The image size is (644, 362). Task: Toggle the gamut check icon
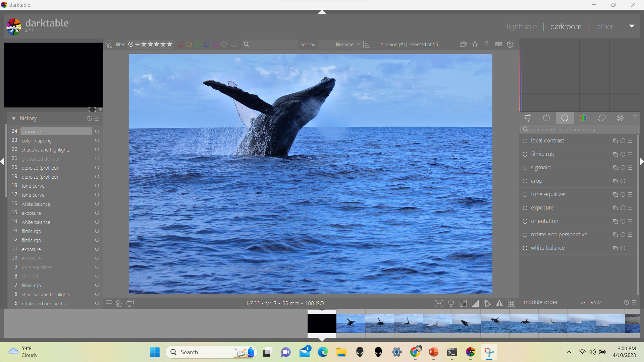[499, 303]
